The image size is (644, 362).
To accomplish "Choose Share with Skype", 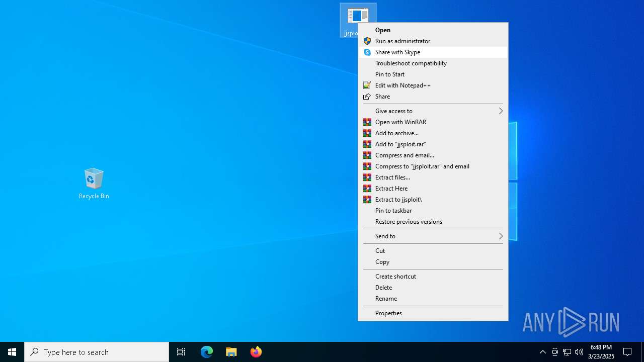I will tap(433, 52).
